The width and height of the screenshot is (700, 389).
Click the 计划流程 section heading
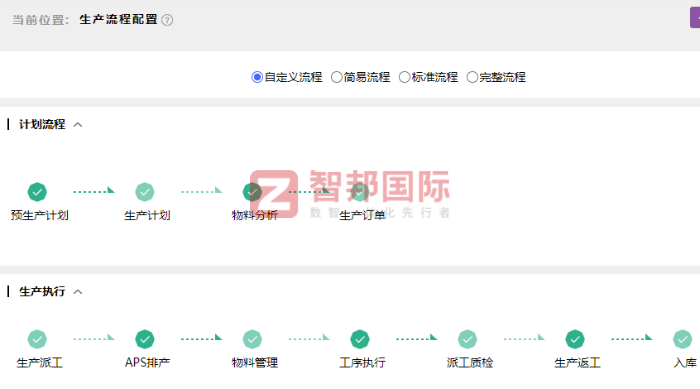pyautogui.click(x=42, y=125)
